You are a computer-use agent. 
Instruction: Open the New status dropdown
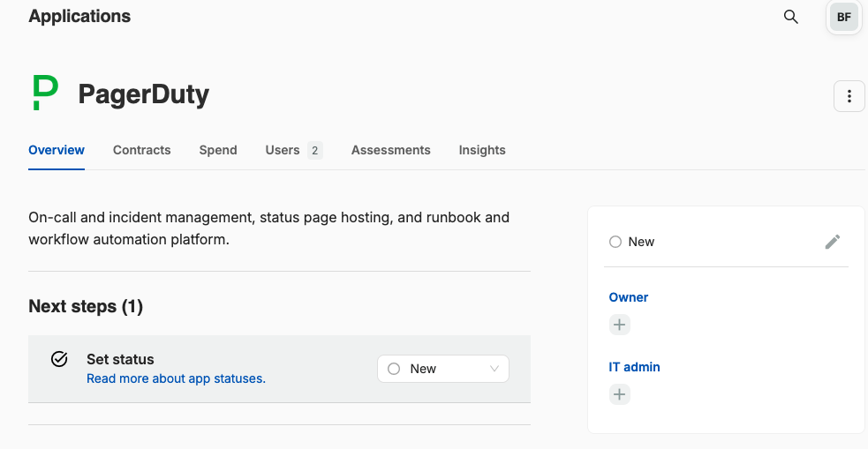coord(443,369)
